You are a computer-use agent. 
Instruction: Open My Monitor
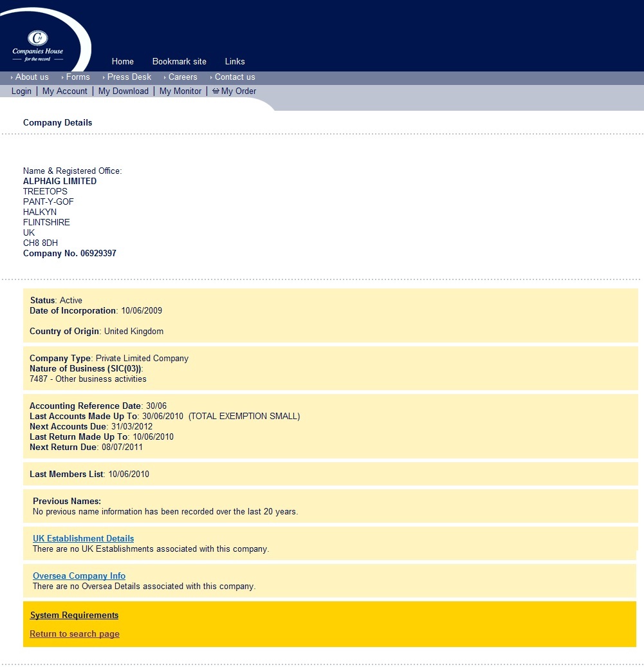coord(180,91)
